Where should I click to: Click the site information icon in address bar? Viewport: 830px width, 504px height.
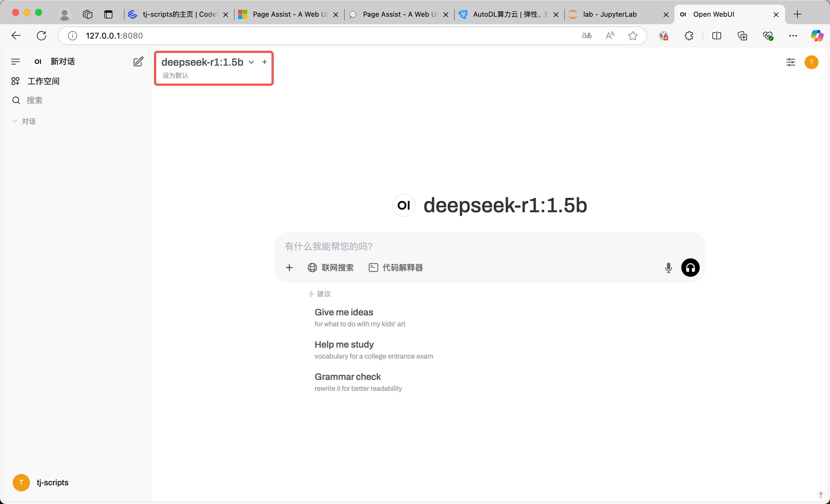coord(72,36)
